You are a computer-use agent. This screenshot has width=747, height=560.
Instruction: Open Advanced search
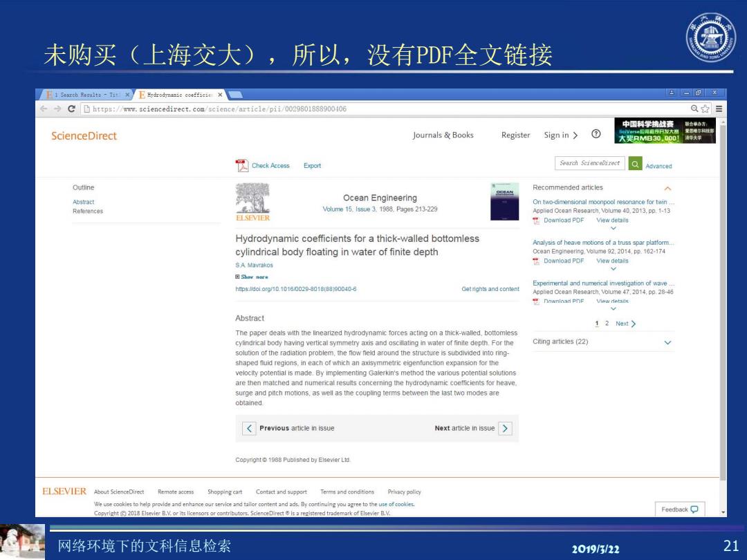(x=658, y=166)
